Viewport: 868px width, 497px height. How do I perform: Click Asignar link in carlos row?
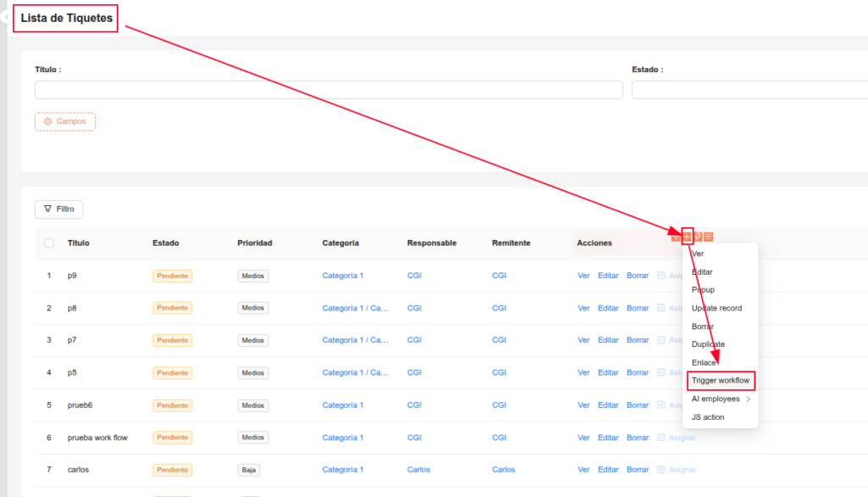pyautogui.click(x=682, y=470)
